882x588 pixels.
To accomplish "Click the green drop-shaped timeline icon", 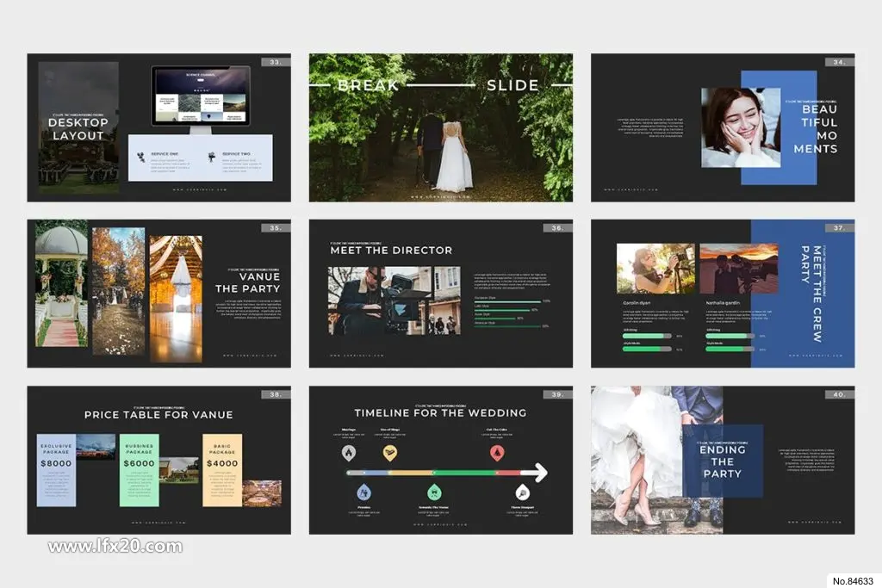I will [434, 492].
